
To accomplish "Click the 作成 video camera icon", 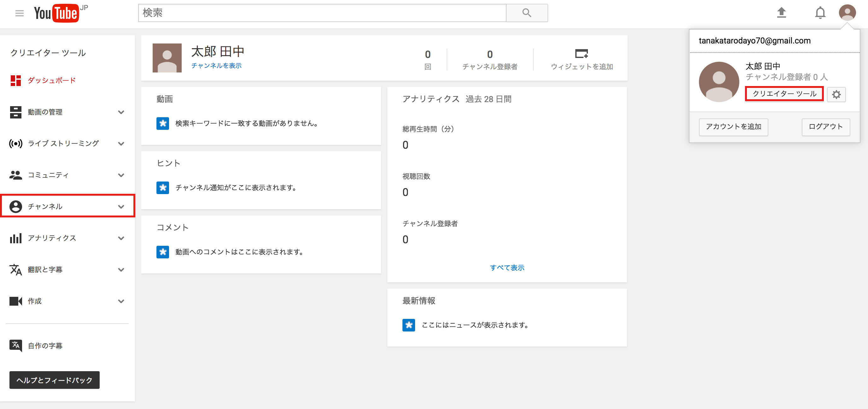I will 15,301.
